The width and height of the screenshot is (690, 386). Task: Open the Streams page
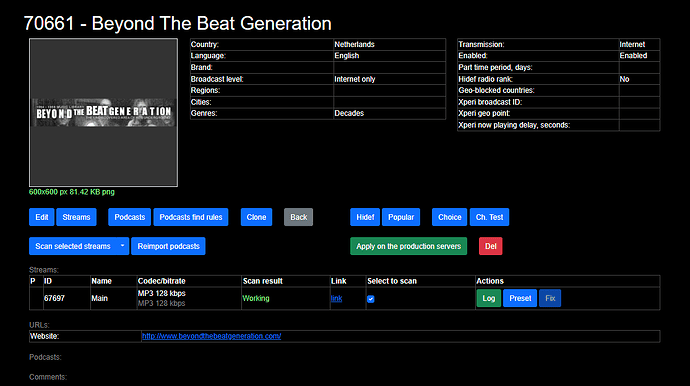tap(76, 217)
